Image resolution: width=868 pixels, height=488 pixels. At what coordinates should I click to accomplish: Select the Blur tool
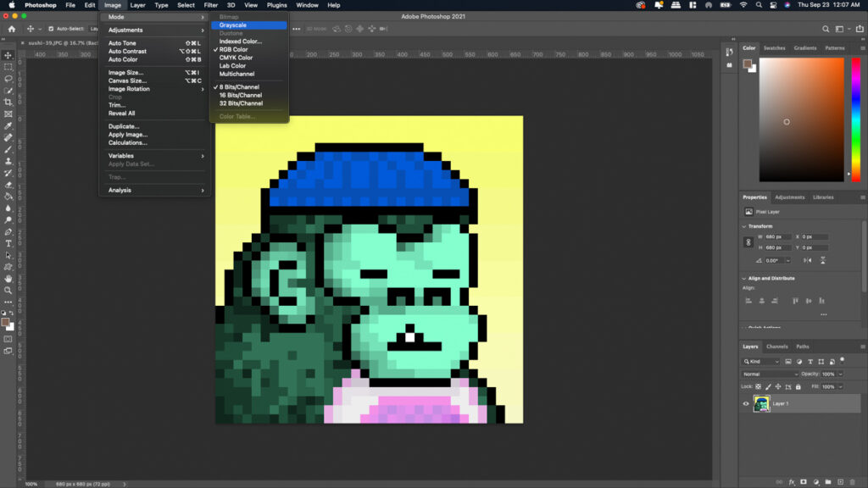pos(8,208)
